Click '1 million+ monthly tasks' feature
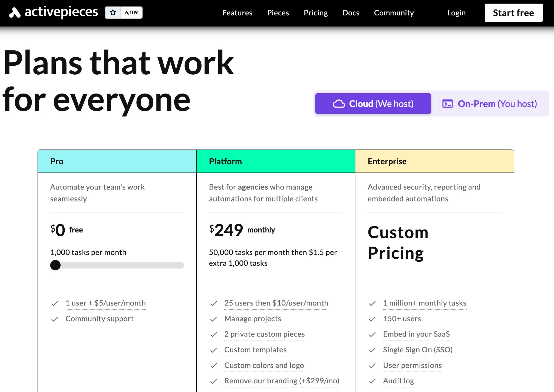The image size is (554, 392). pos(425,303)
